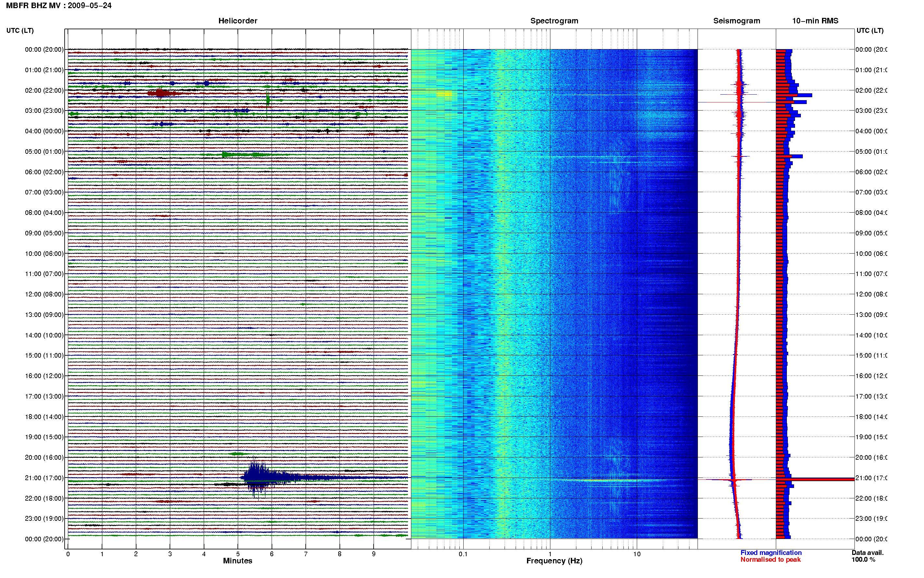Click the '100.0 %' availability value
924x578 pixels.
[863, 560]
